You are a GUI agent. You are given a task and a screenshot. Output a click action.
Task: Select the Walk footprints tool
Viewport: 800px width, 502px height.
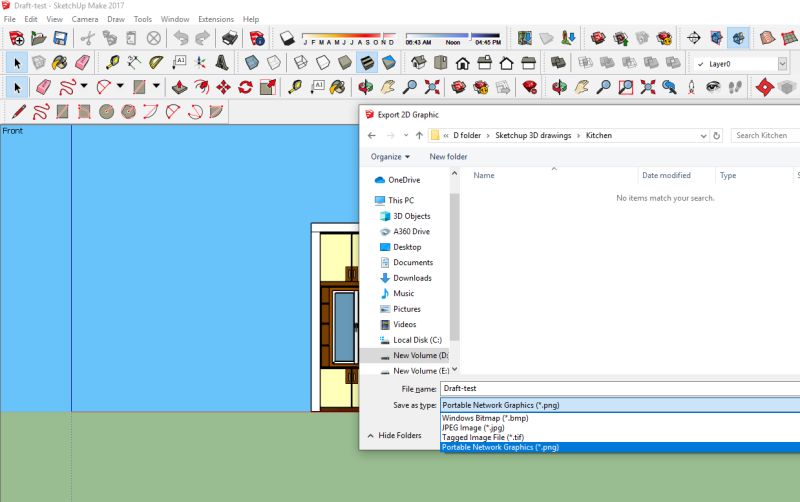pos(735,87)
